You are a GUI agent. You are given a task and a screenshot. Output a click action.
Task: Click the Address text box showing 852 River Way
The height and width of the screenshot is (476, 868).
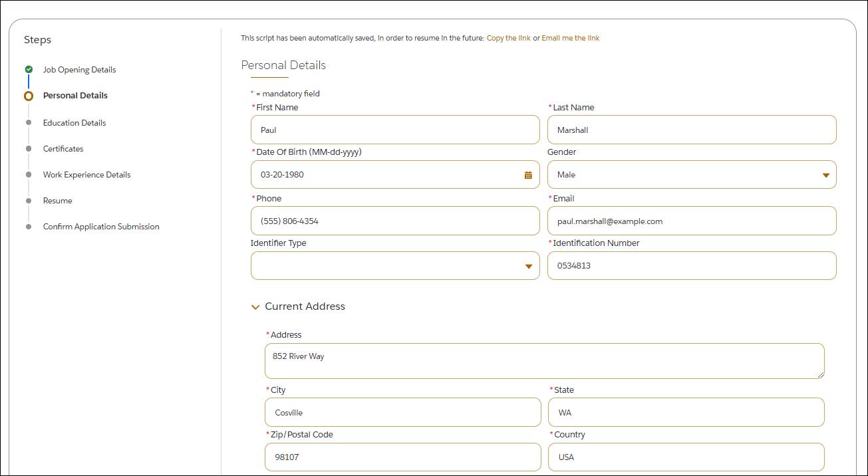[544, 360]
